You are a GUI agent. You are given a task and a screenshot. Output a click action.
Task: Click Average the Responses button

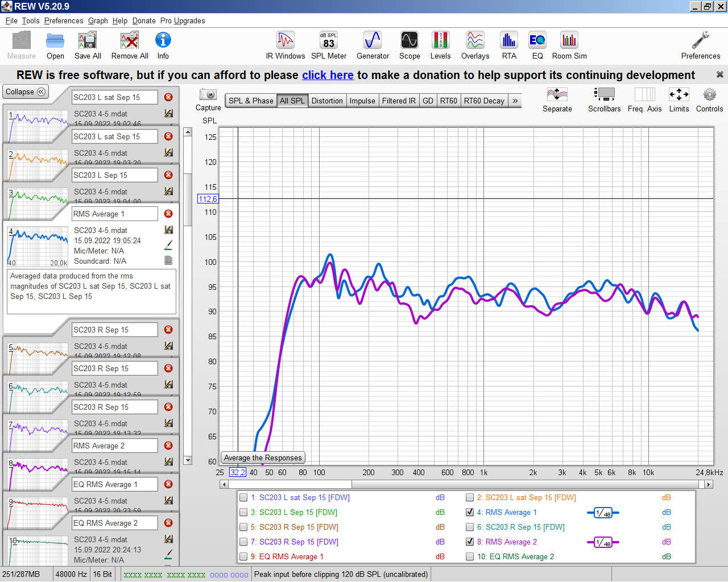coord(263,458)
